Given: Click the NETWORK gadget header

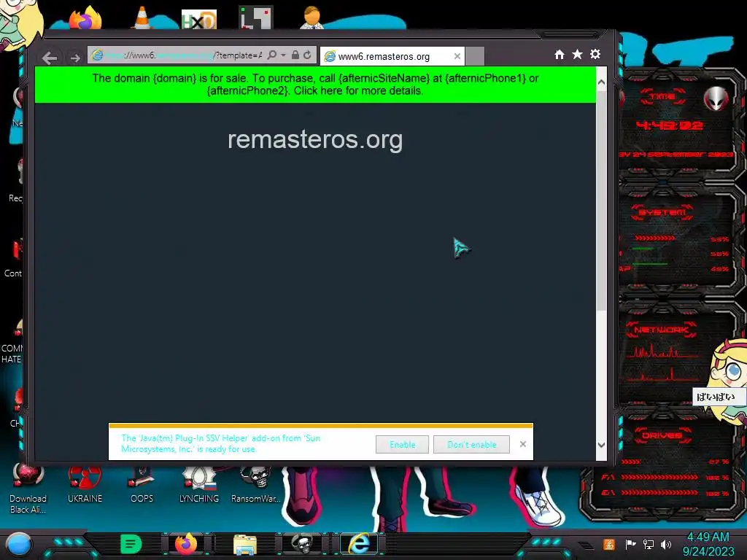Looking at the screenshot, I should click(661, 330).
